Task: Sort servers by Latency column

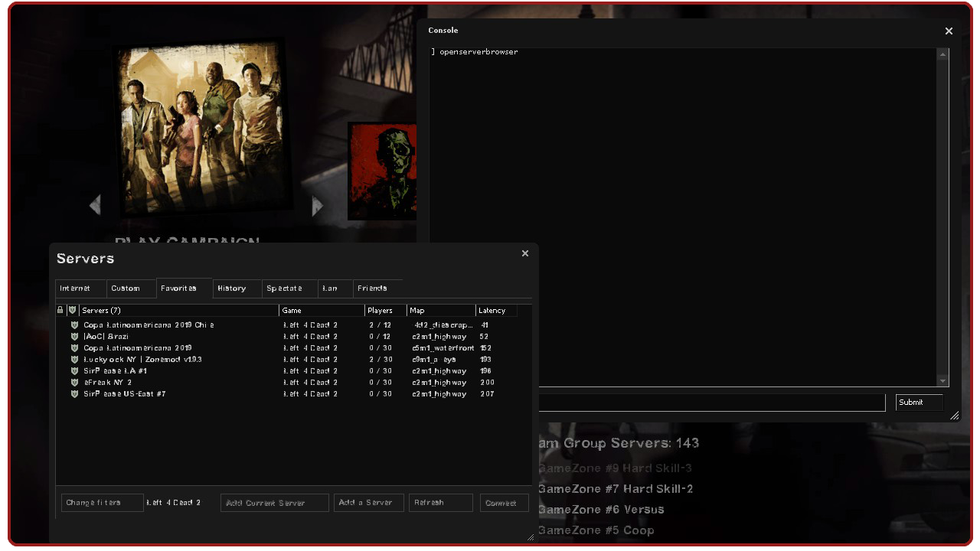Action: (497, 310)
